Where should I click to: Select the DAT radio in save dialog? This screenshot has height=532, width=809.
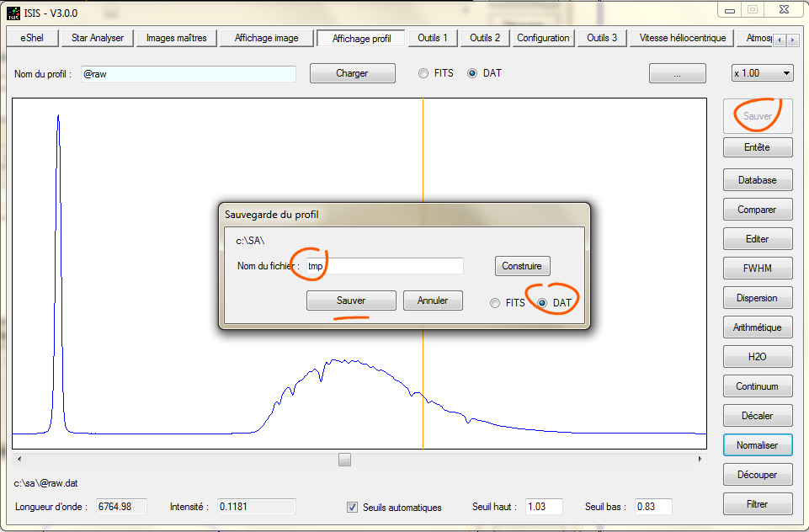(543, 303)
